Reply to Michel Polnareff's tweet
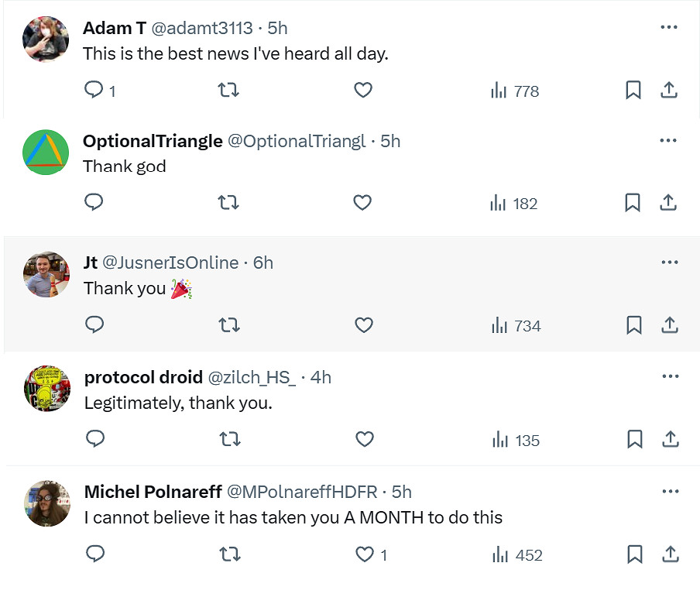The image size is (700, 604). coord(95,554)
